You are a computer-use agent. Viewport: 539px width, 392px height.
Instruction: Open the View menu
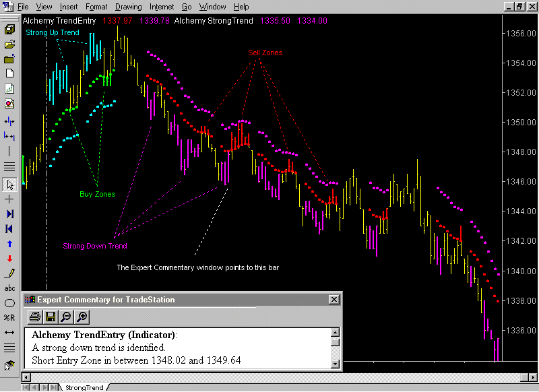tap(44, 7)
